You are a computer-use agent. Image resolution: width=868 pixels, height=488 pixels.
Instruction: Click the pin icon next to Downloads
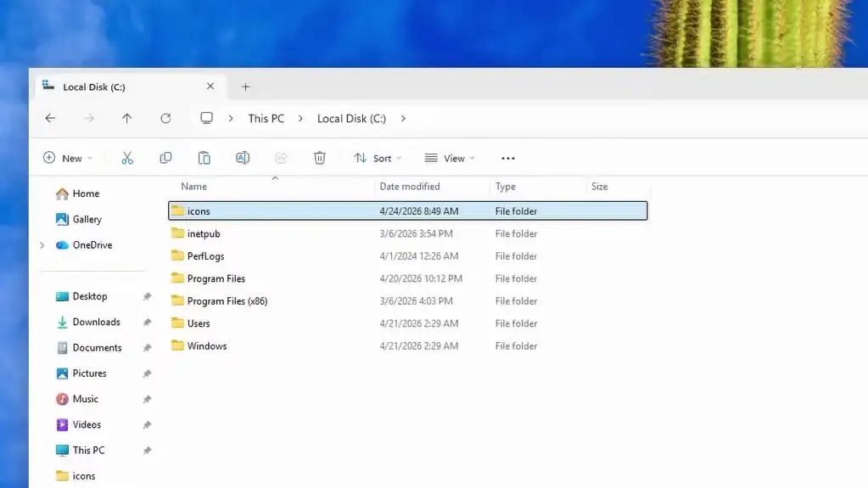point(147,322)
